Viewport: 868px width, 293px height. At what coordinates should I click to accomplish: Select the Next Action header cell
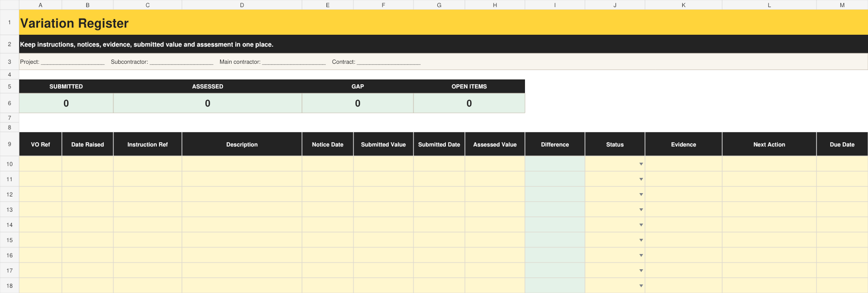click(769, 144)
